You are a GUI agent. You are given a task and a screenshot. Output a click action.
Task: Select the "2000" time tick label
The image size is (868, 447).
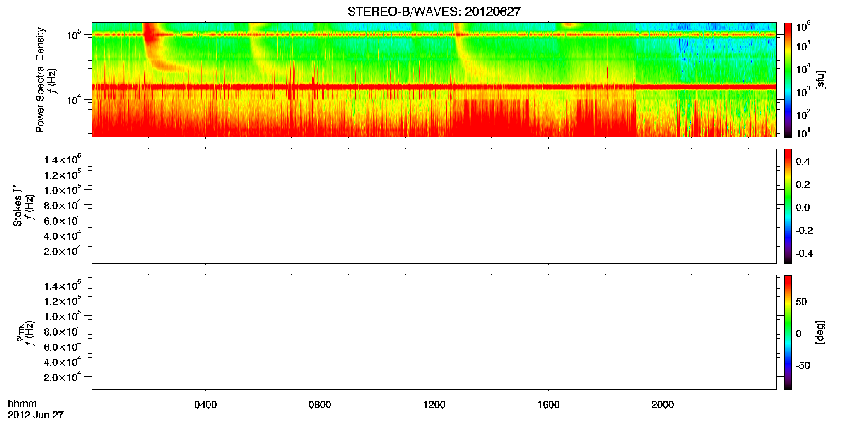tap(663, 405)
